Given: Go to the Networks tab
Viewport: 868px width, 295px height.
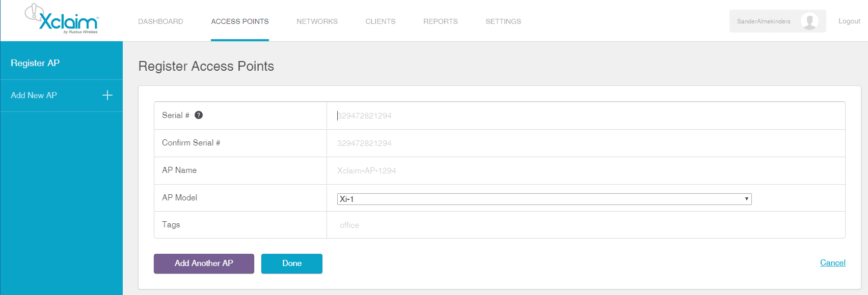Looking at the screenshot, I should click(x=317, y=21).
